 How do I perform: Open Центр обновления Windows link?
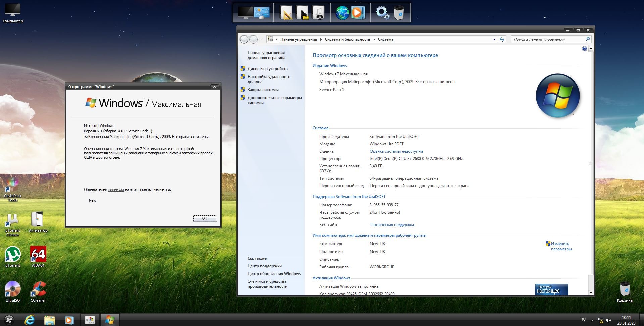pos(274,274)
